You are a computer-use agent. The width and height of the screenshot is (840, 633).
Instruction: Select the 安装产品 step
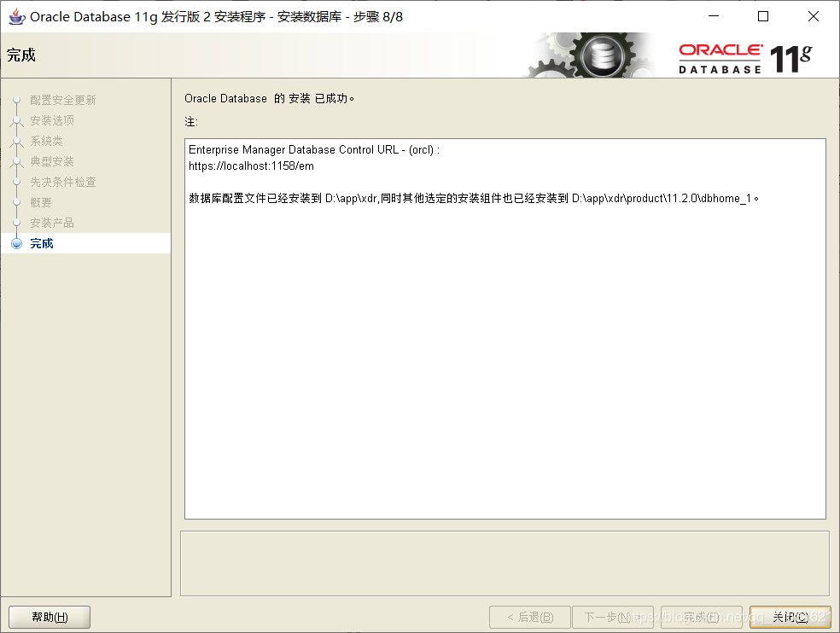[52, 223]
